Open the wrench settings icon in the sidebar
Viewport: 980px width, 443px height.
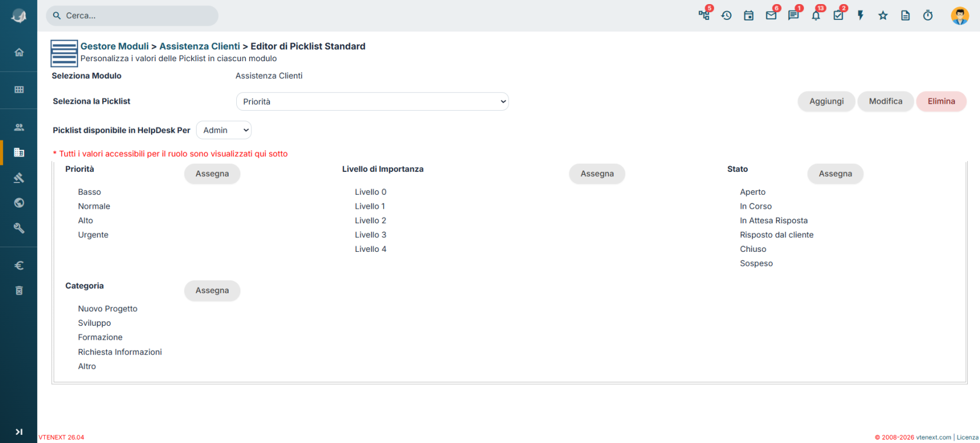tap(19, 228)
